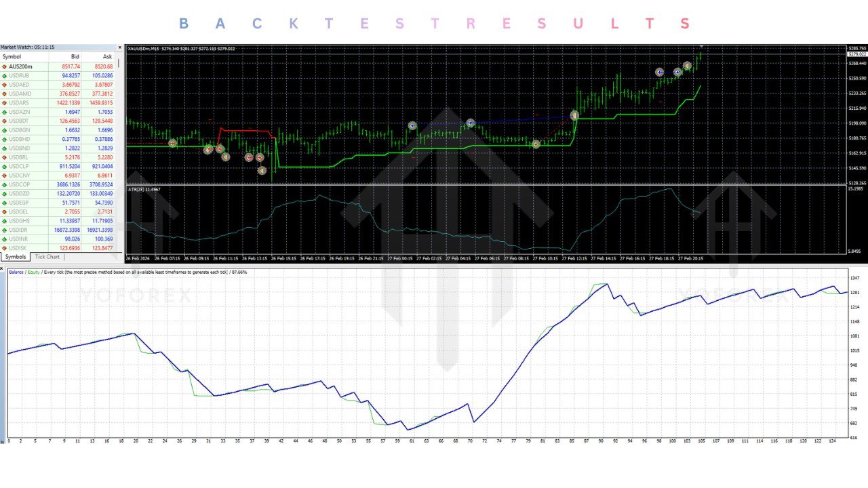This screenshot has height=488, width=868.
Task: Click the Ask column header
Action: tap(106, 57)
